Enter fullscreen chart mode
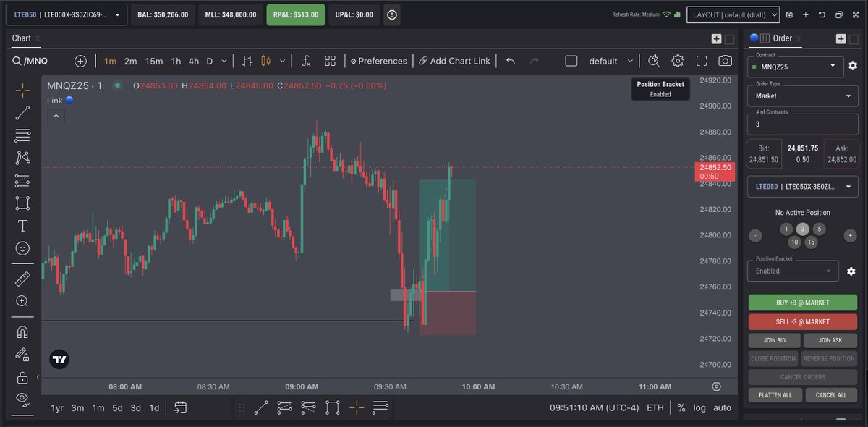The width and height of the screenshot is (868, 427). [702, 61]
